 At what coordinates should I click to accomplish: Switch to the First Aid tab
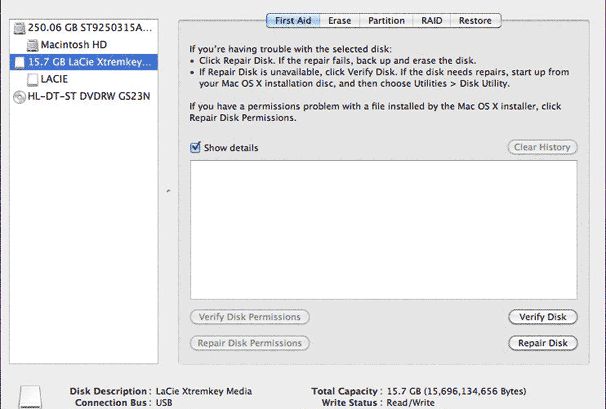point(293,20)
